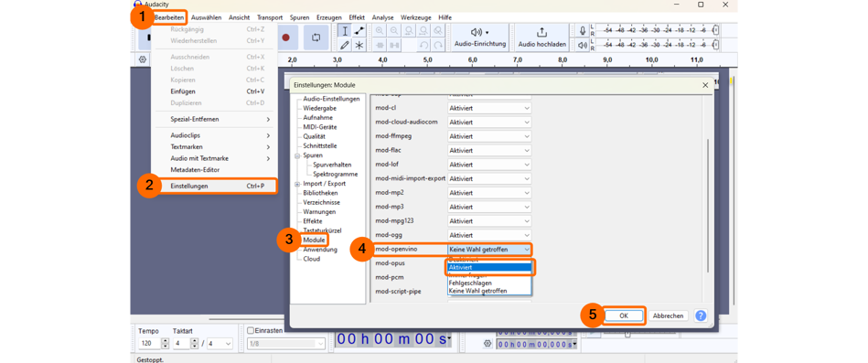Screen dimensions: 868x363
Task: Enable the Einrasten checkbox
Action: [251, 330]
